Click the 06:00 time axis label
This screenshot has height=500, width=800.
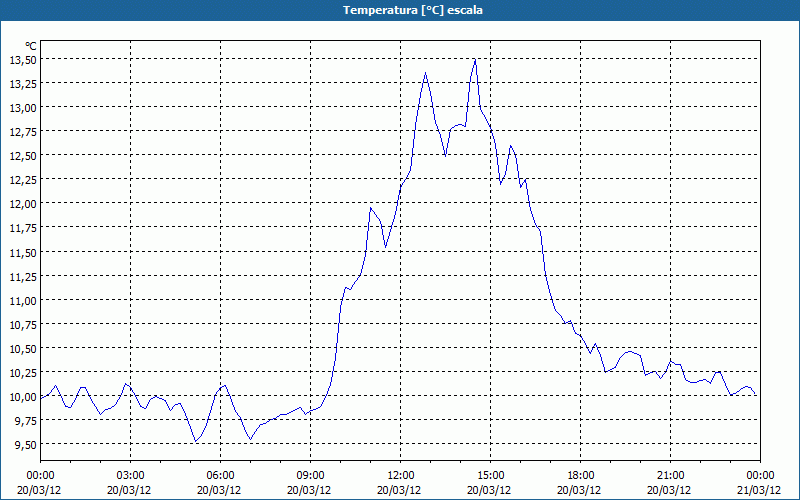(x=220, y=476)
